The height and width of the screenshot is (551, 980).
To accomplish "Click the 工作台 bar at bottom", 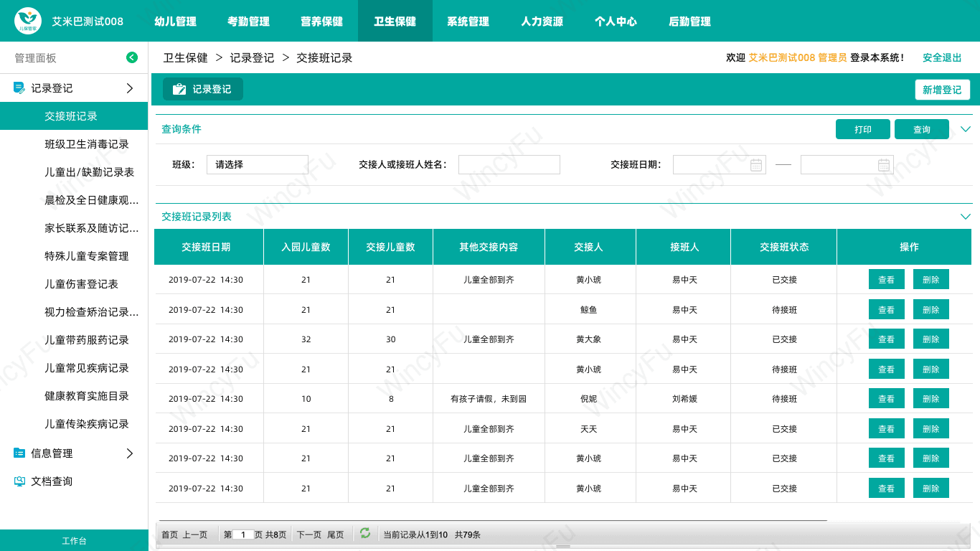I will tap(74, 540).
